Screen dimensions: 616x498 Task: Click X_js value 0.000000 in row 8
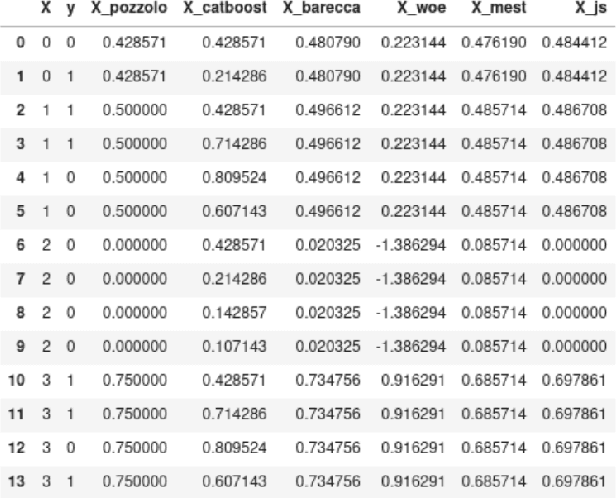coord(574,312)
